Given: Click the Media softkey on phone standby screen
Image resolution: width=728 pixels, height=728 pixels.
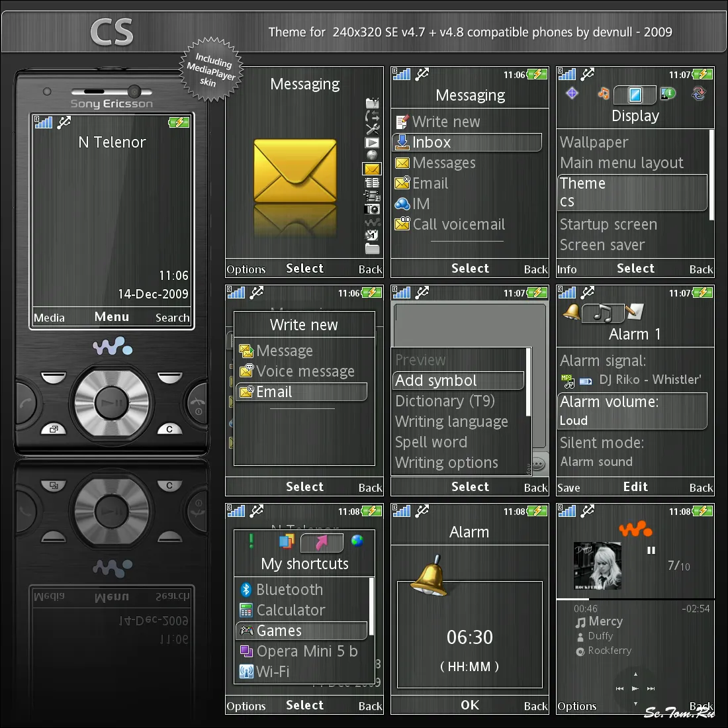Looking at the screenshot, I should [49, 318].
